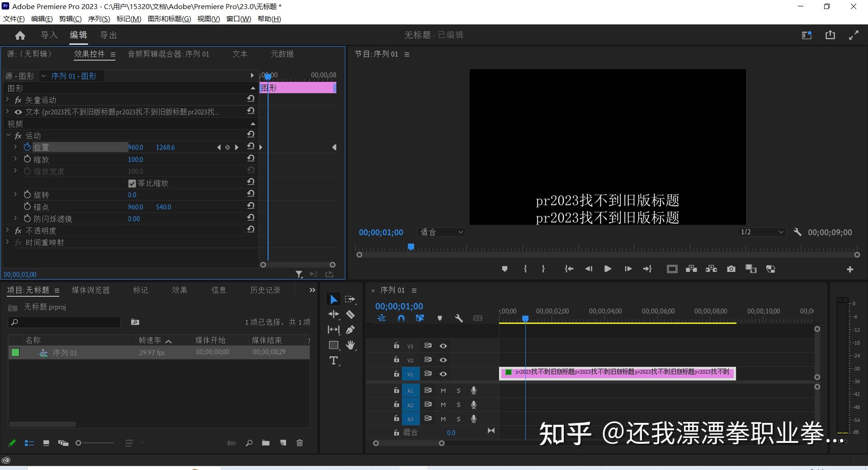Viewport: 868px width, 470px height.
Task: Uncheck the 等比缩放 checkbox
Action: [132, 183]
